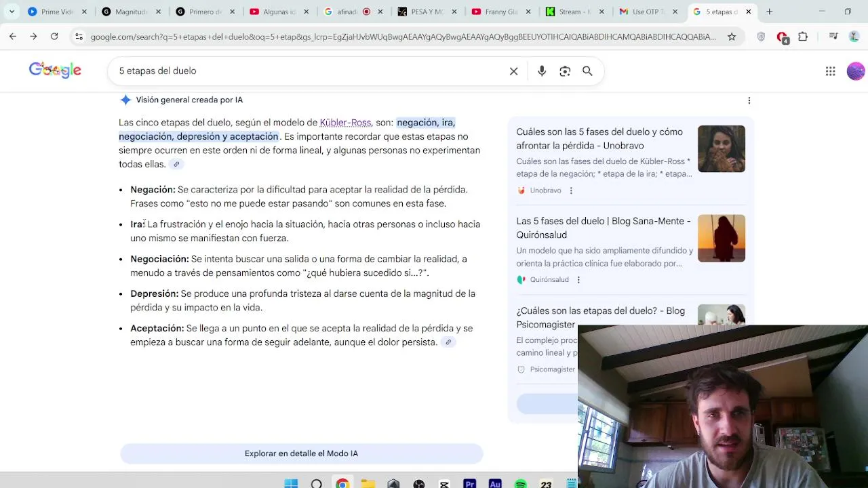Screen dimensions: 868x488
Task: Open the red ad-blocker extension icon
Action: [782, 37]
